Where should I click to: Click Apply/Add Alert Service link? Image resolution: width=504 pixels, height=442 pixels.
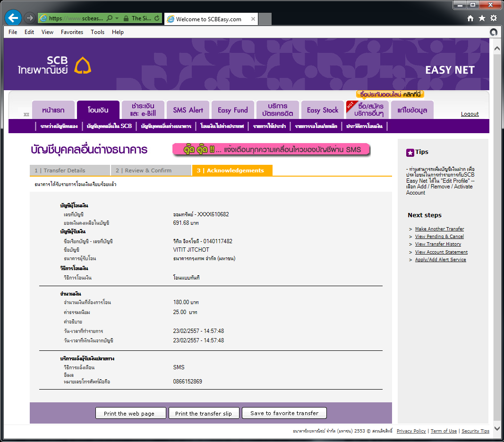440,260
